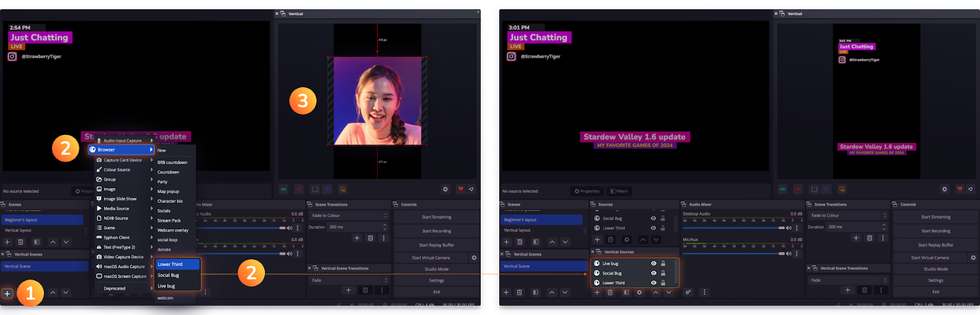This screenshot has width=980, height=315.
Task: Toggle lock on Live bug vertical source
Action: click(x=663, y=264)
